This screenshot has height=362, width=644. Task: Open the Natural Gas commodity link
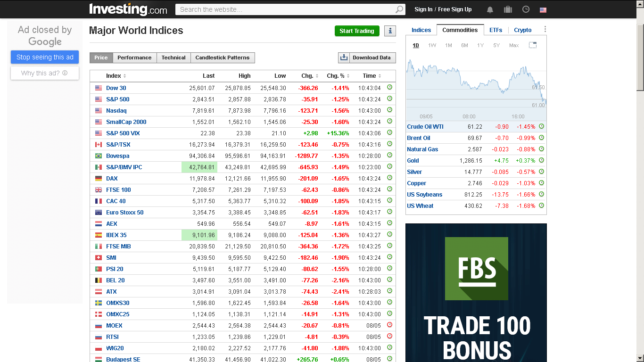[422, 149]
